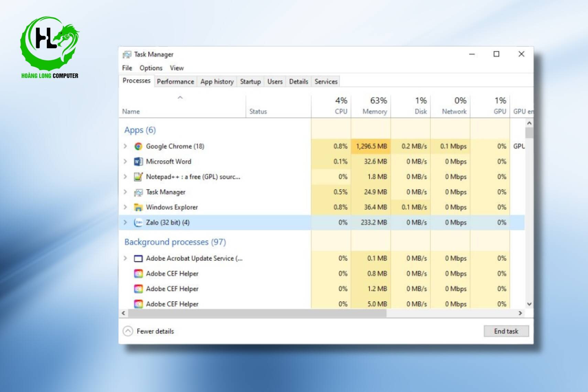Viewport: 588px width, 392px height.
Task: Click the Task Manager process row icon
Action: pos(138,192)
